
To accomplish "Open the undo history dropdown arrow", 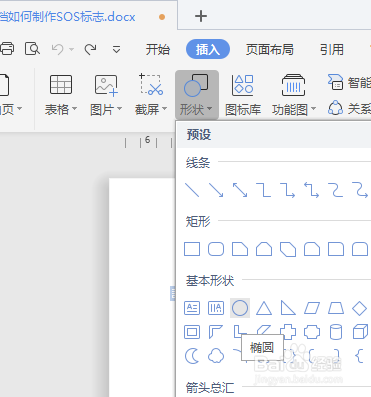I will [x=71, y=49].
